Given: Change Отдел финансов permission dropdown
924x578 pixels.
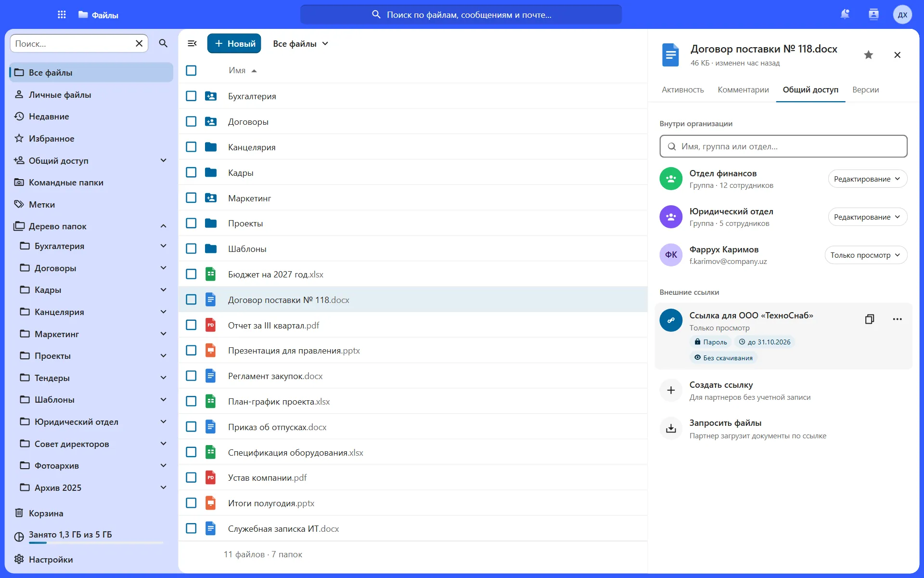Looking at the screenshot, I should coord(867,179).
